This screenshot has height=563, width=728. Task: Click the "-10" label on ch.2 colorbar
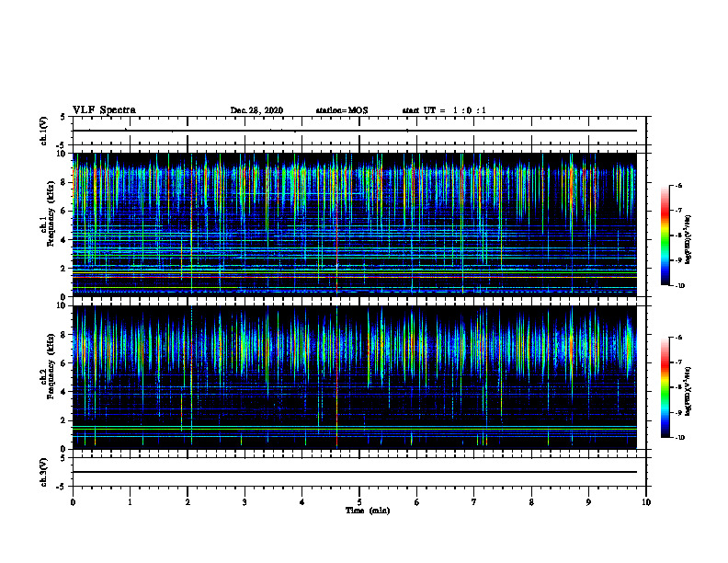[680, 438]
